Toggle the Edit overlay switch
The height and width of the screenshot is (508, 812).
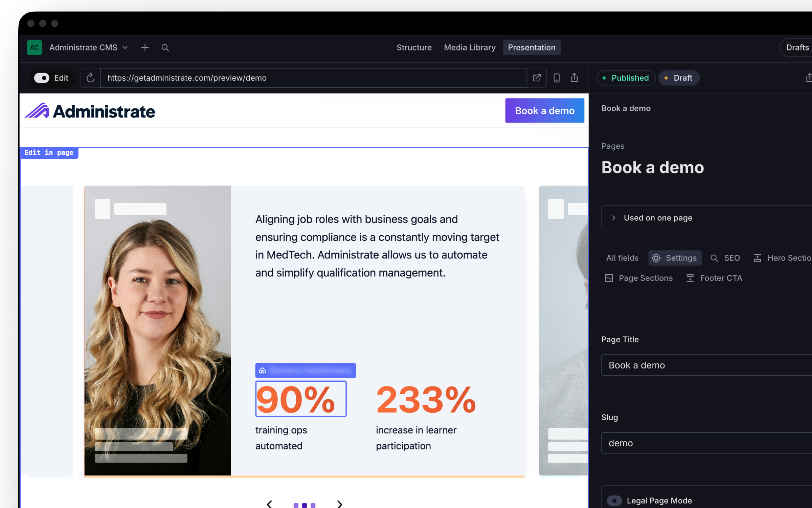(x=42, y=78)
